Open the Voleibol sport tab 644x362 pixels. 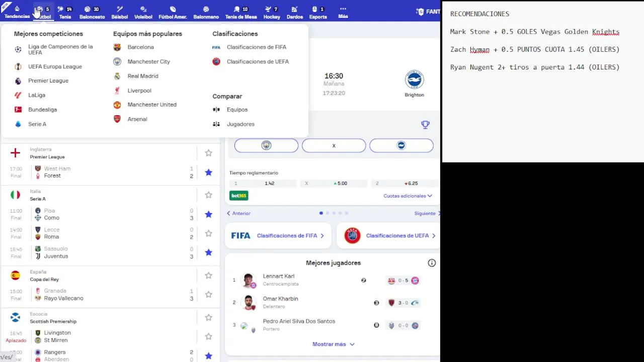[x=143, y=13]
